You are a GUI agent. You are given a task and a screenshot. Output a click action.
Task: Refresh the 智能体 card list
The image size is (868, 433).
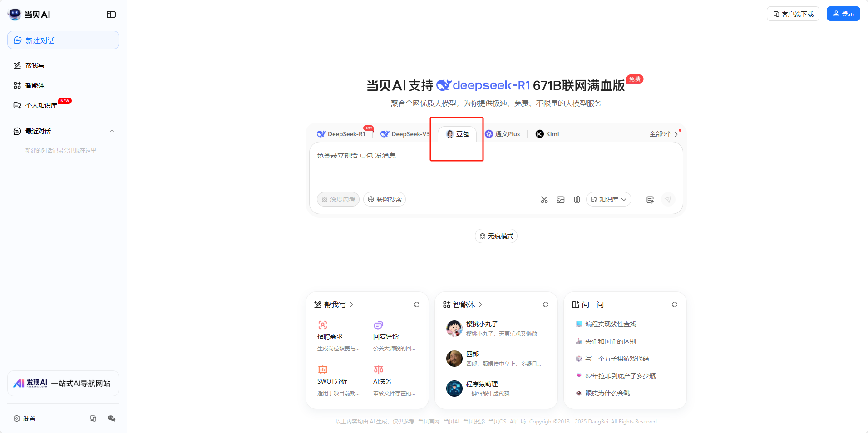click(546, 305)
